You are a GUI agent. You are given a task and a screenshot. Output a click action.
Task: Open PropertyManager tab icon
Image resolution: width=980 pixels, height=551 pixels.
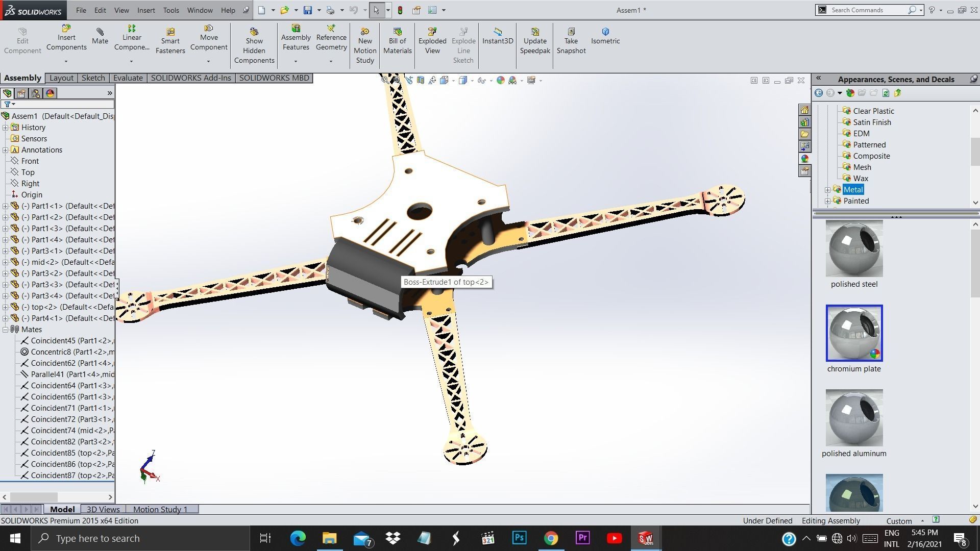point(21,93)
